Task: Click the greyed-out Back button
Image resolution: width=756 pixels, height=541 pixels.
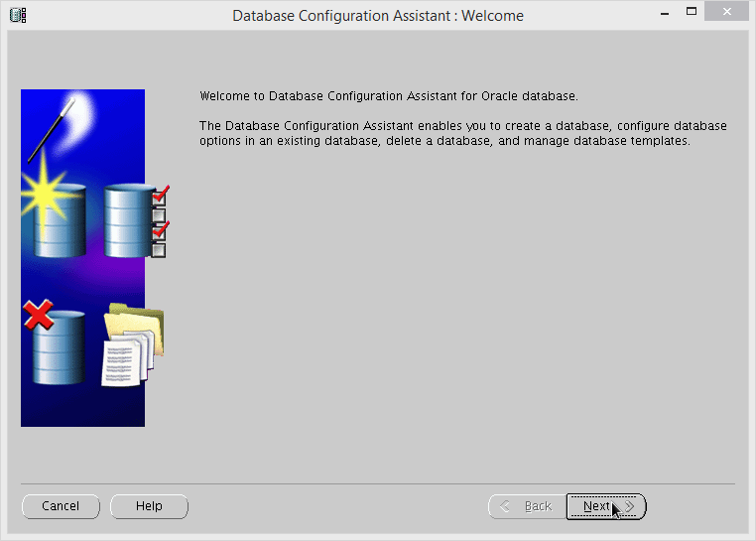Action: [x=527, y=506]
